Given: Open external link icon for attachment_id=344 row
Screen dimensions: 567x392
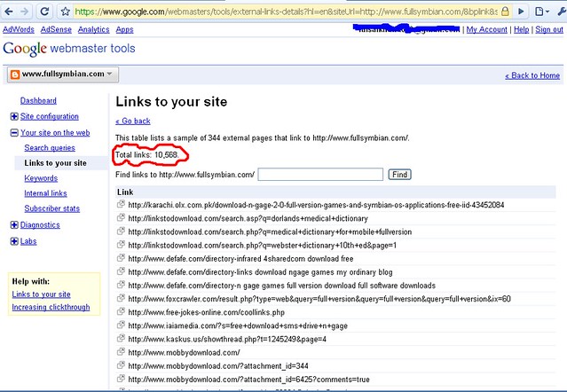Looking at the screenshot, I should (121, 365).
